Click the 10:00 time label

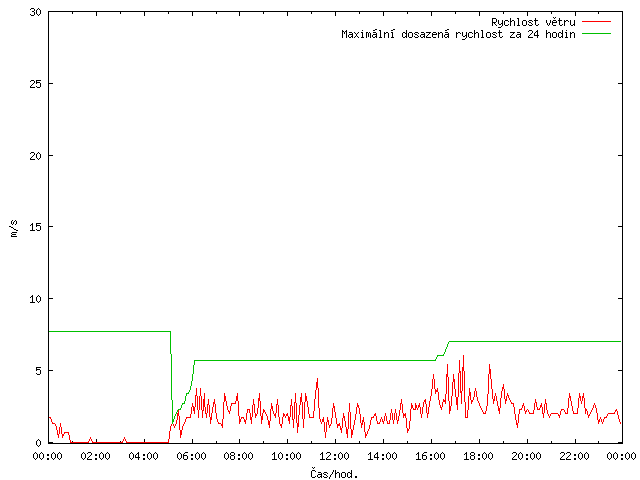click(287, 456)
